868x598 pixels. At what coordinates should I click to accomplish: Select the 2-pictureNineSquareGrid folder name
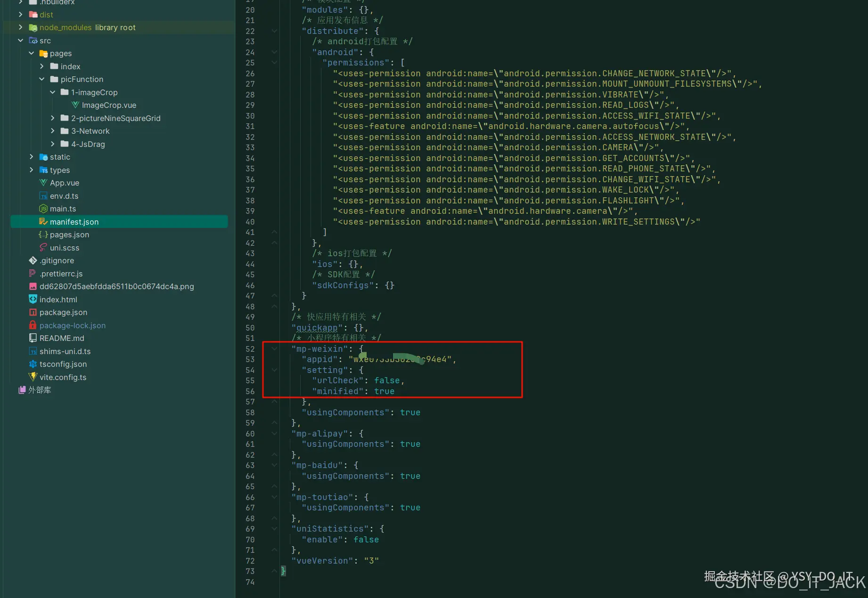(116, 118)
